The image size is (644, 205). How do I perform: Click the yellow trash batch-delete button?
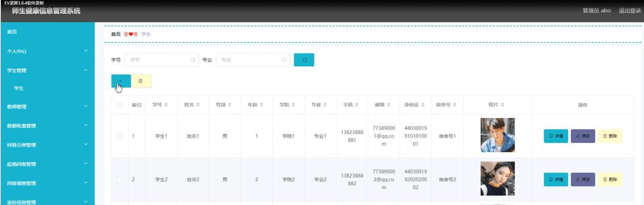point(141,81)
